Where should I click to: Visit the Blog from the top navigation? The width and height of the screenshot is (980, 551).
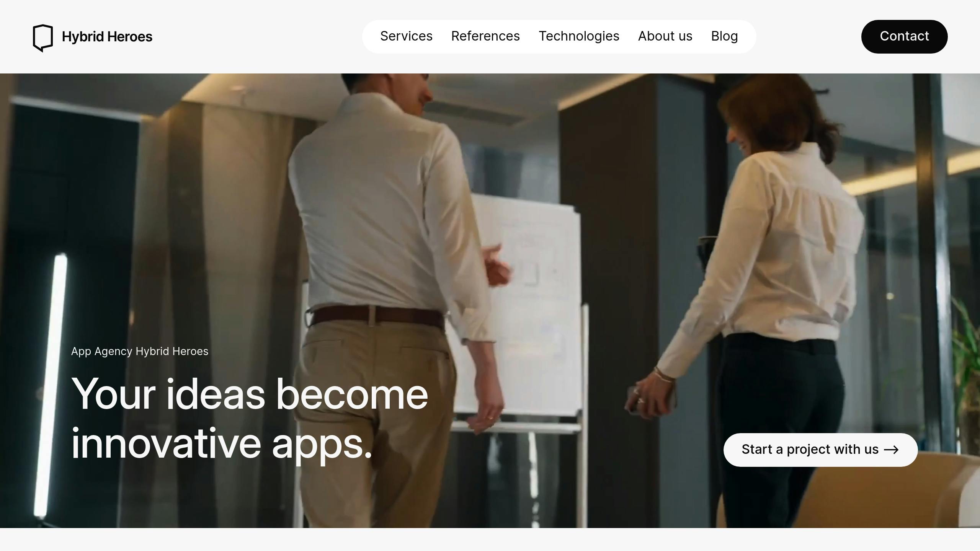[x=724, y=36]
